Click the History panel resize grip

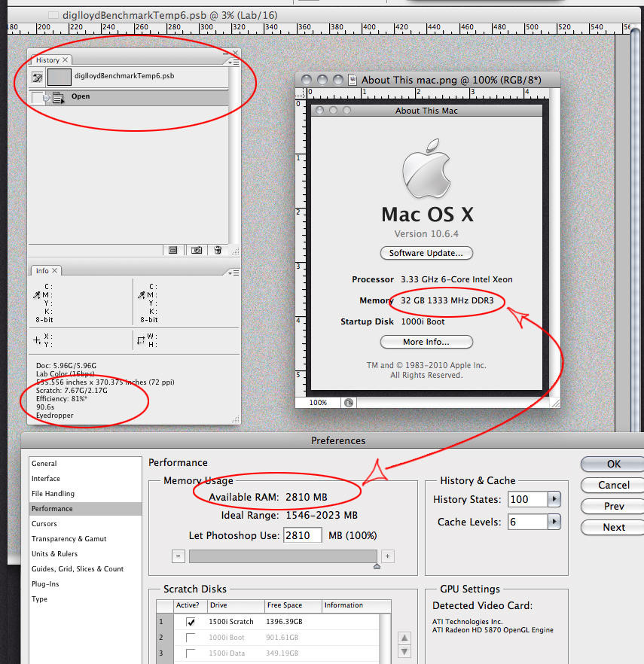tap(236, 251)
